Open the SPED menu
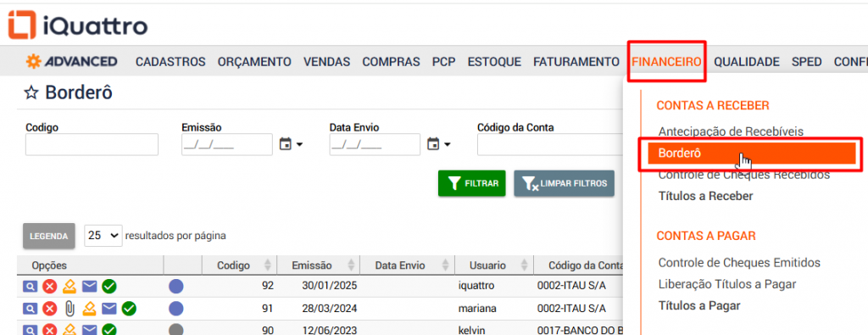The image size is (868, 335). pyautogui.click(x=807, y=61)
